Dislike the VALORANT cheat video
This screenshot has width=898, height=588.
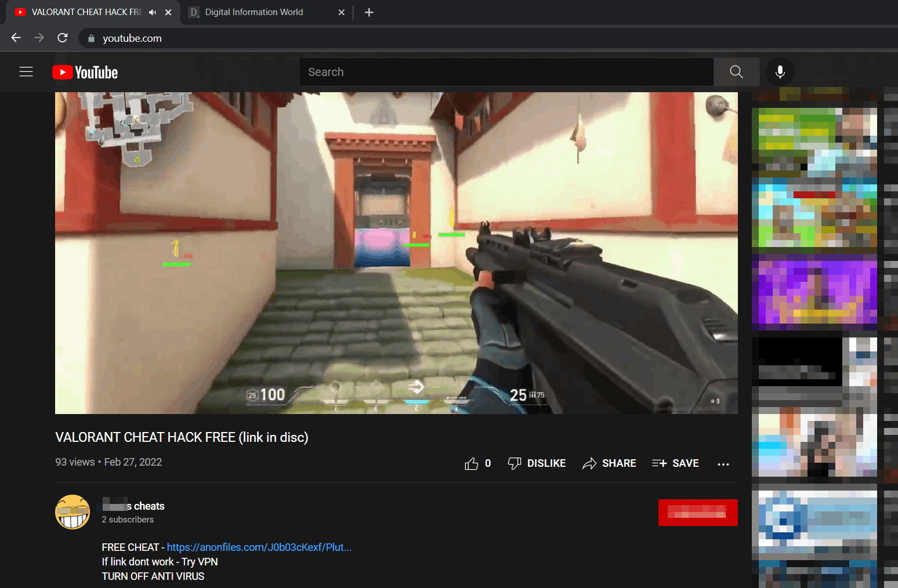coord(537,463)
